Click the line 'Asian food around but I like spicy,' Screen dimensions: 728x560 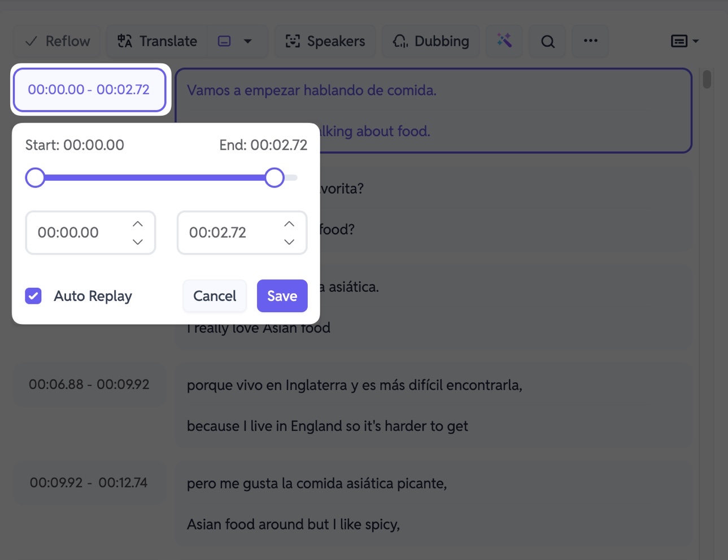pyautogui.click(x=293, y=524)
